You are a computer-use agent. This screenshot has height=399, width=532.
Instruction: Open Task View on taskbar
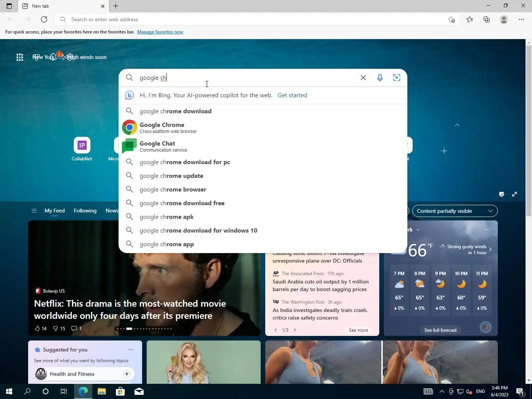(64, 391)
